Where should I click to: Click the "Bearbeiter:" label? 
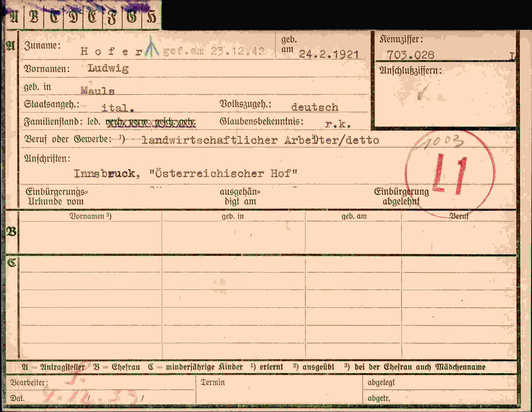tap(29, 382)
